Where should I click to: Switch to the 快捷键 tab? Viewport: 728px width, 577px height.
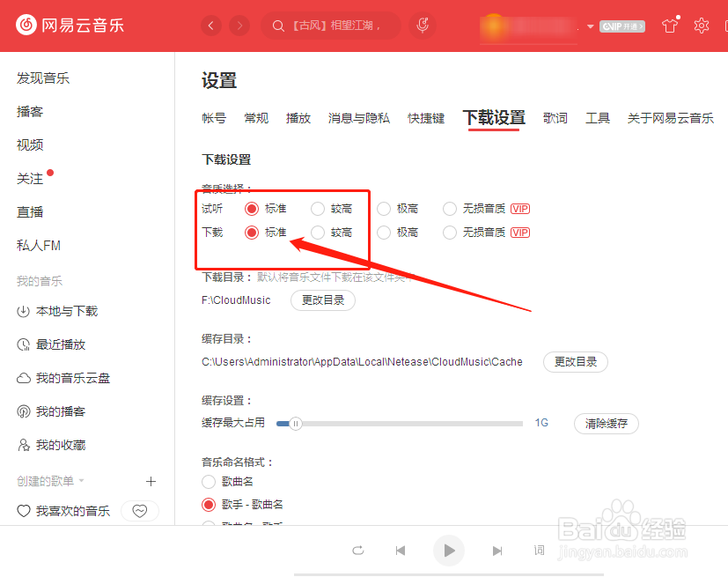(426, 118)
